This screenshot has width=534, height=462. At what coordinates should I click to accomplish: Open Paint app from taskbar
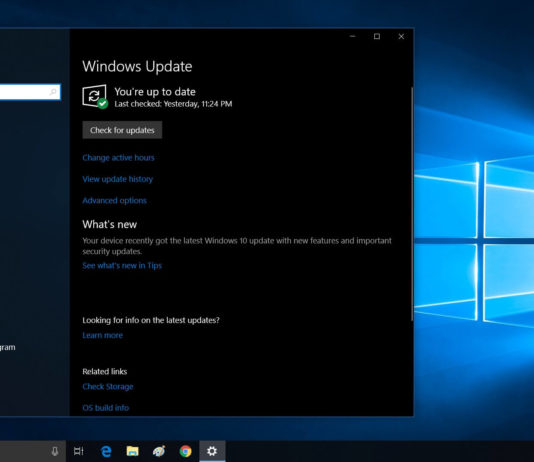click(x=159, y=451)
